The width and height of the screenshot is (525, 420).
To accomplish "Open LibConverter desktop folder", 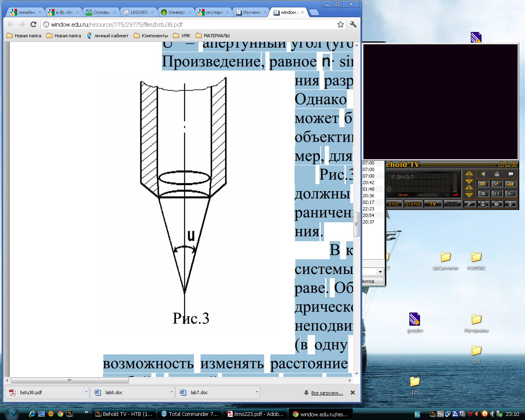I will tap(445, 261).
